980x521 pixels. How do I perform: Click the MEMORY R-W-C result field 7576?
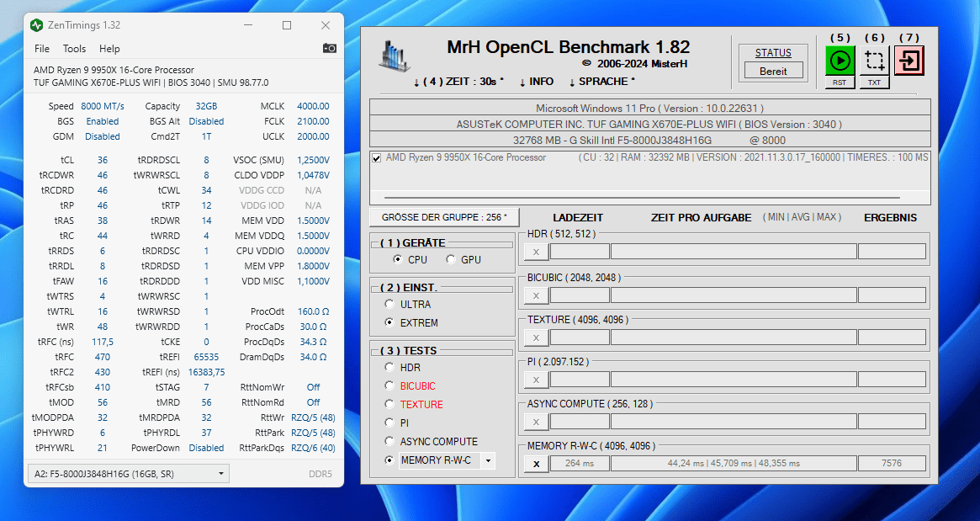click(x=891, y=464)
